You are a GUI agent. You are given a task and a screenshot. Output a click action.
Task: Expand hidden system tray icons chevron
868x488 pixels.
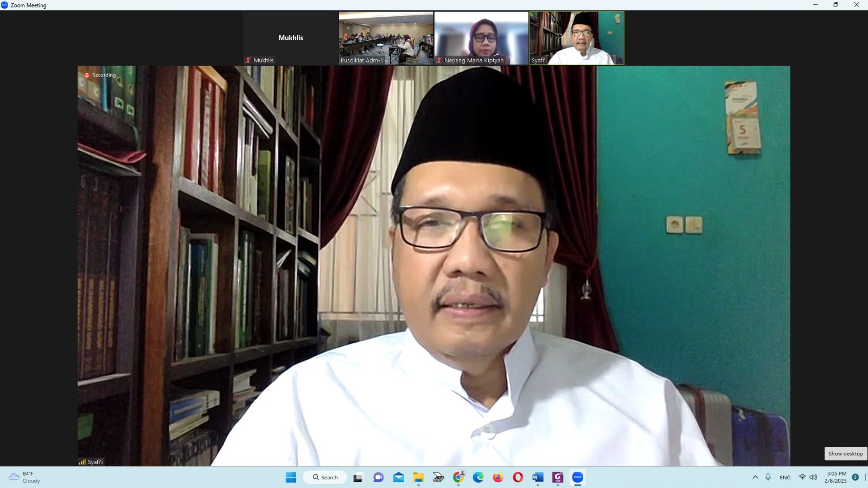click(x=755, y=477)
